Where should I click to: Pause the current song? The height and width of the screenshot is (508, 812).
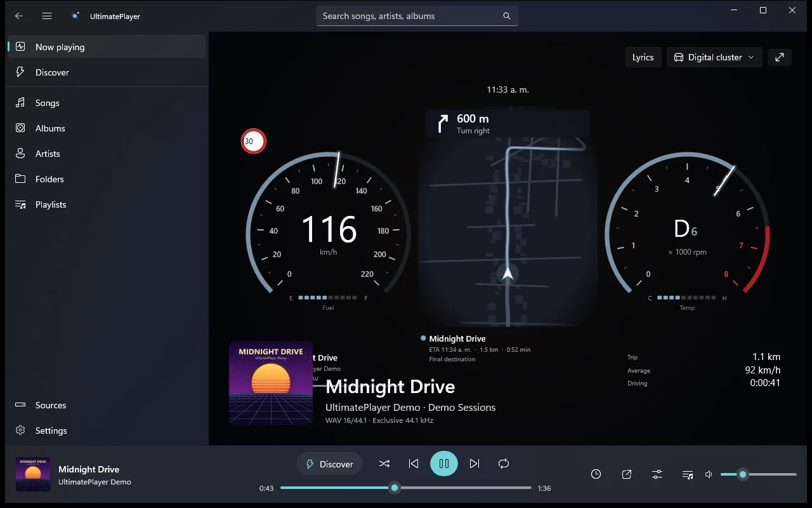(x=444, y=464)
